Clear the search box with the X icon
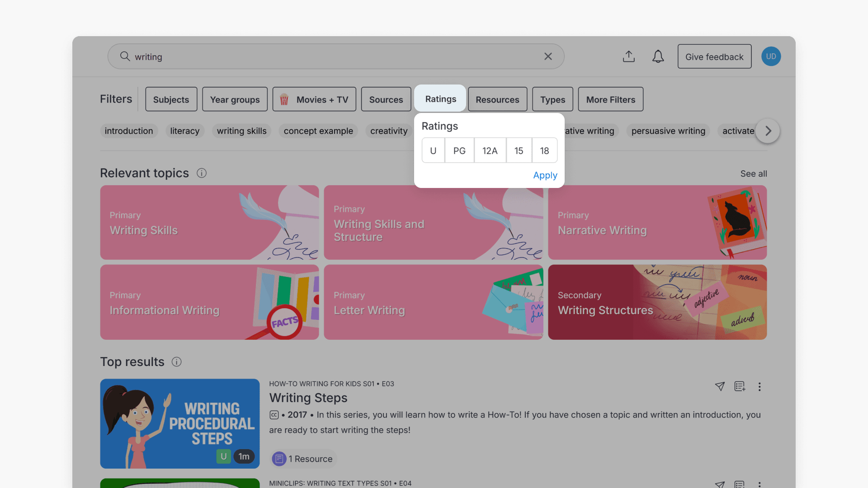This screenshot has height=488, width=868. pyautogui.click(x=548, y=56)
